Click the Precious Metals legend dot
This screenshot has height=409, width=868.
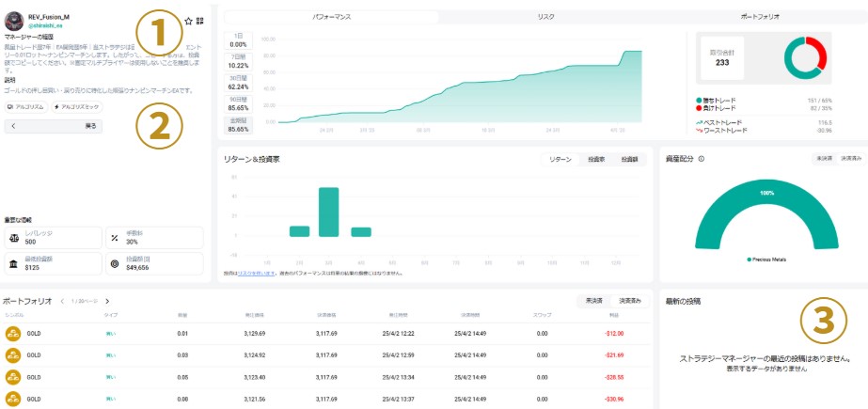point(749,259)
